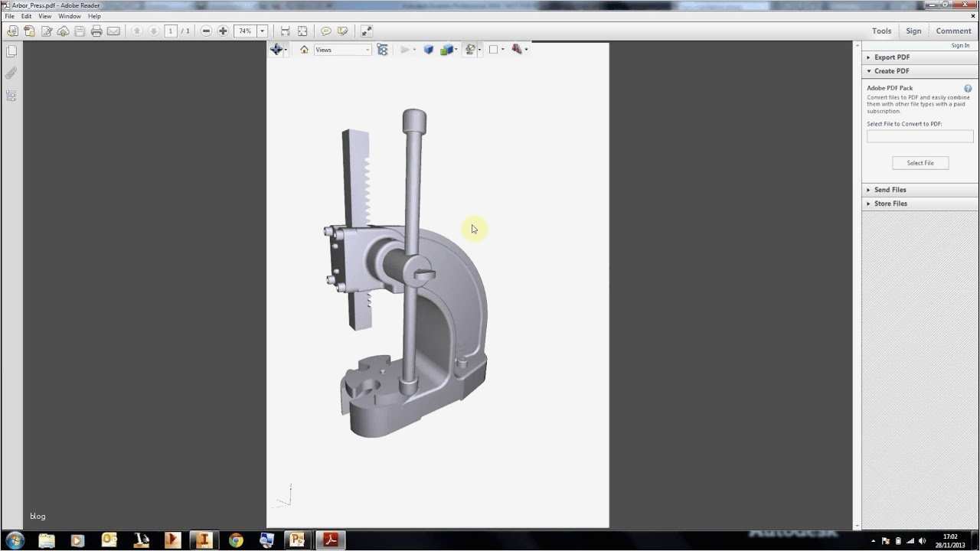This screenshot has width=980, height=551.
Task: Click the Select File to Convert field
Action: click(x=920, y=136)
